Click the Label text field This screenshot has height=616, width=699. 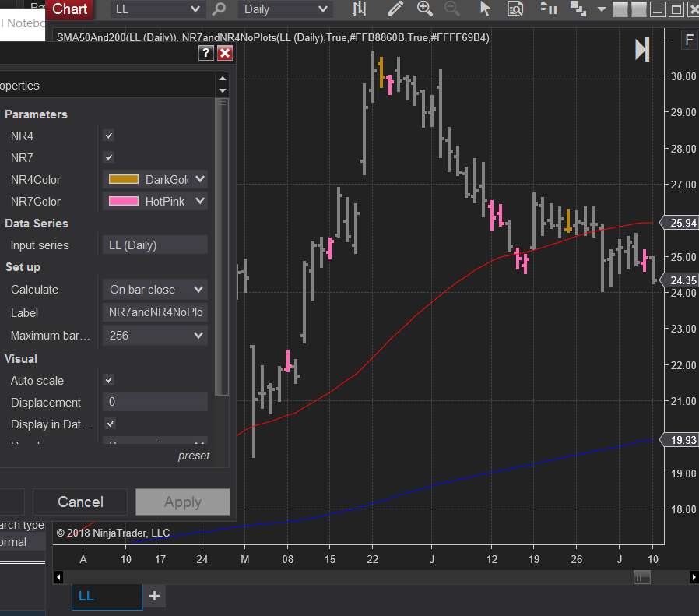(155, 312)
